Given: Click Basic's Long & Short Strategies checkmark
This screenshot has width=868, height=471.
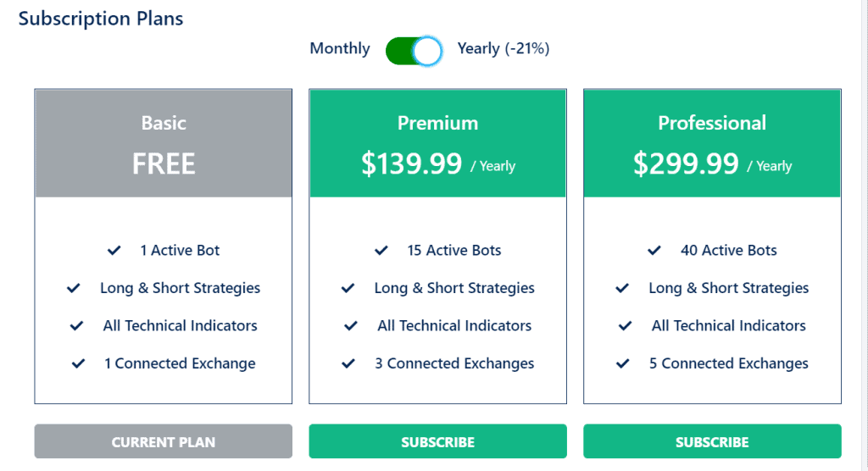Looking at the screenshot, I should tap(74, 288).
